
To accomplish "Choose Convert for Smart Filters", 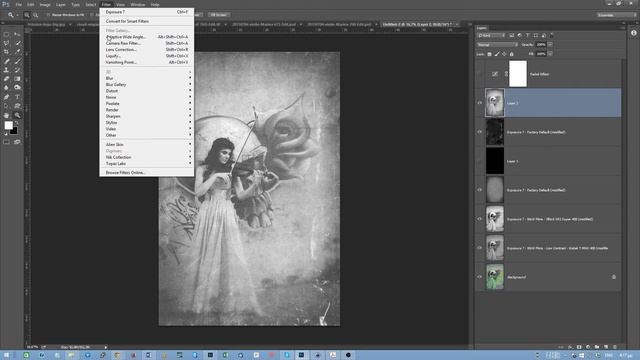I will pyautogui.click(x=147, y=21).
